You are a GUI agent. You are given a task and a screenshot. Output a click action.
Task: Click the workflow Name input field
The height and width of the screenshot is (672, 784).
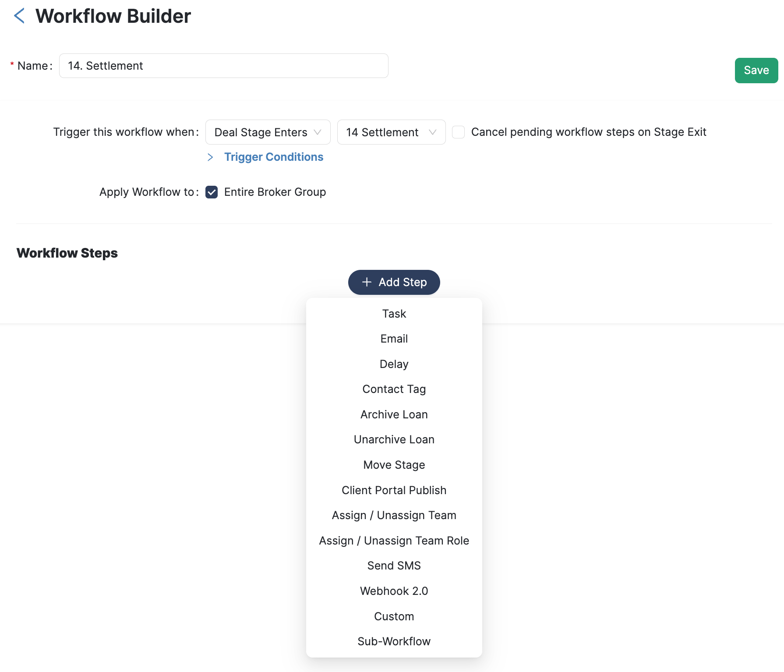[x=223, y=66]
